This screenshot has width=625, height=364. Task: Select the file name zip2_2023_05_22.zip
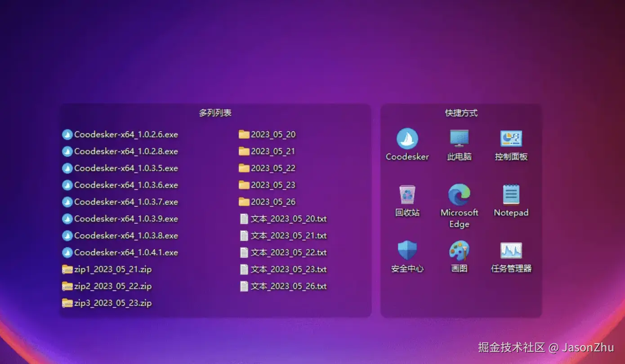point(113,286)
